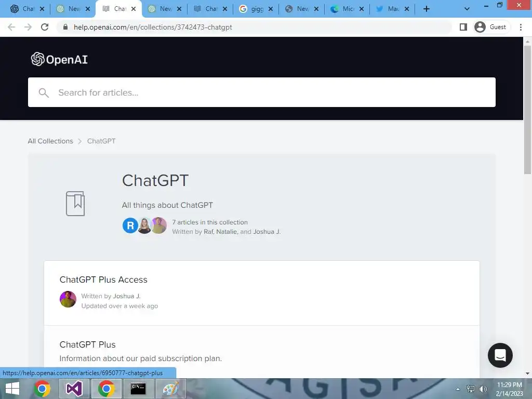Expand the tab search dropdown arrow
Image resolution: width=532 pixels, height=399 pixels.
467,9
